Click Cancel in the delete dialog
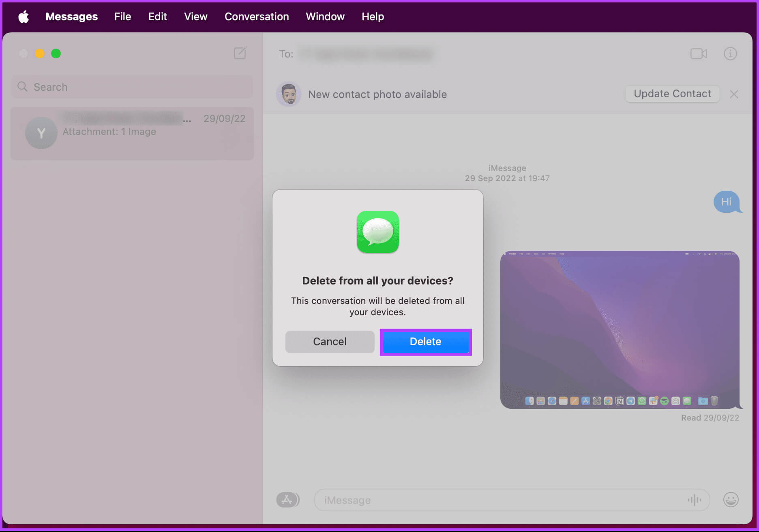The image size is (759, 532). click(x=330, y=342)
